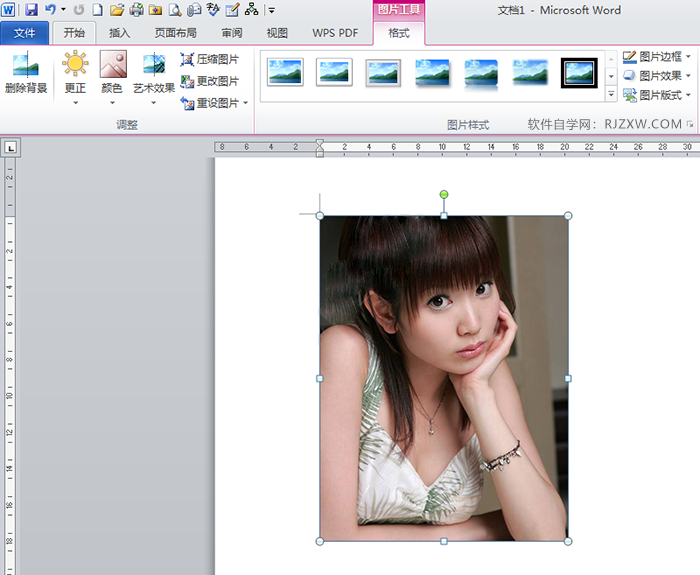Switch to the Page Layout (页面布局) tab
The height and width of the screenshot is (575, 700).
175,33
